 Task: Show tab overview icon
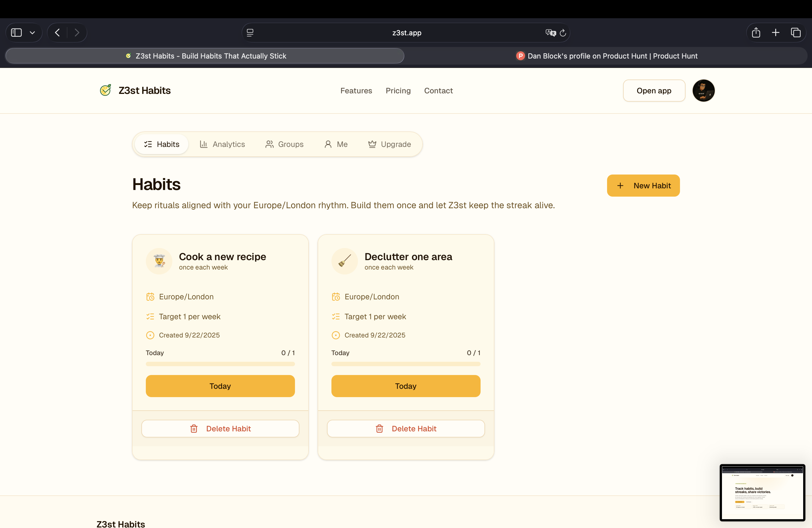coord(796,33)
